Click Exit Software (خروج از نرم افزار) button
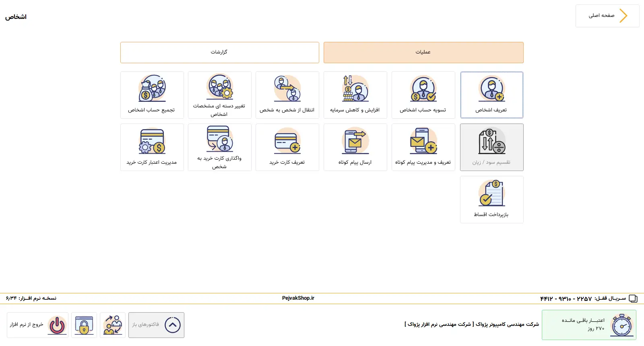 [x=37, y=325]
